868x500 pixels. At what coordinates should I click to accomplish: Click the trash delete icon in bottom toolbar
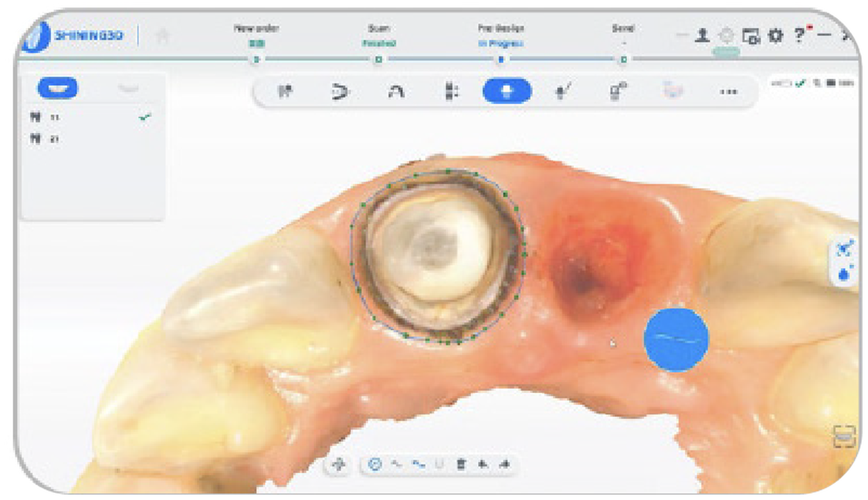coord(461,465)
